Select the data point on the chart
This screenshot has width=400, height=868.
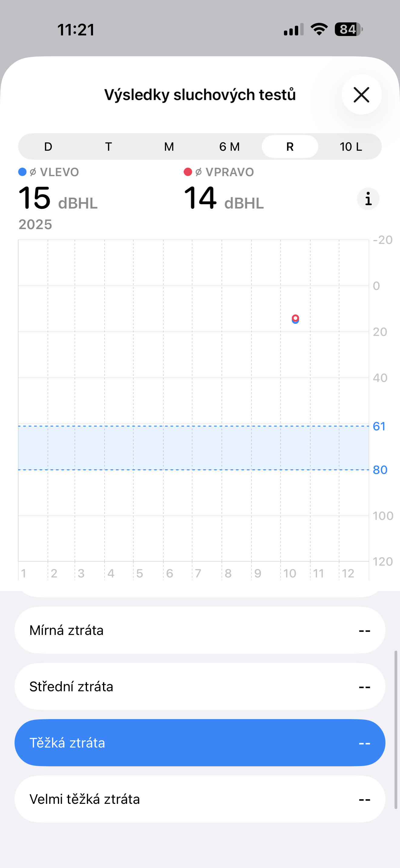coord(295,319)
